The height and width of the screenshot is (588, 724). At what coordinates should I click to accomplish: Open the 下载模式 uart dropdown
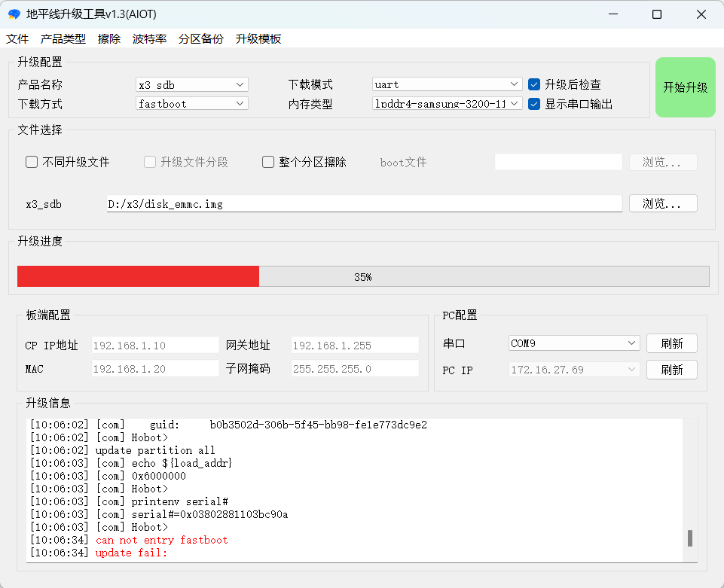click(447, 84)
